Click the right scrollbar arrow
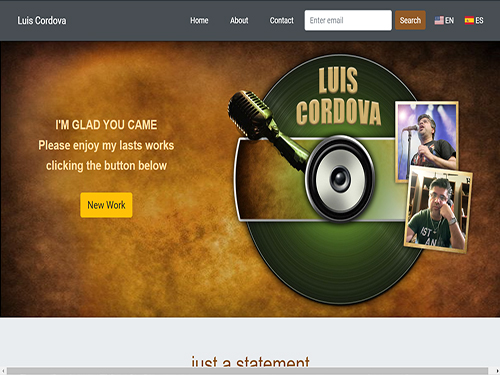The height and width of the screenshot is (375, 500). (x=497, y=371)
